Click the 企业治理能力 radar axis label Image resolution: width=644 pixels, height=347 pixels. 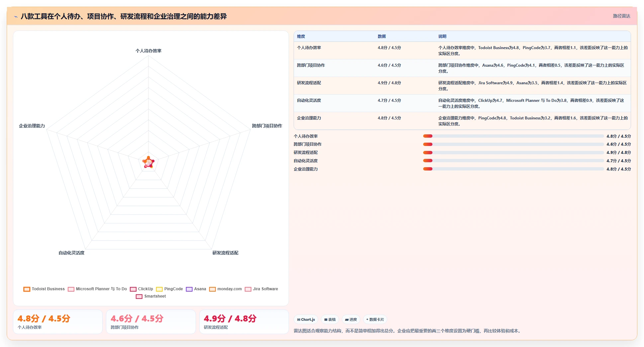tap(32, 126)
